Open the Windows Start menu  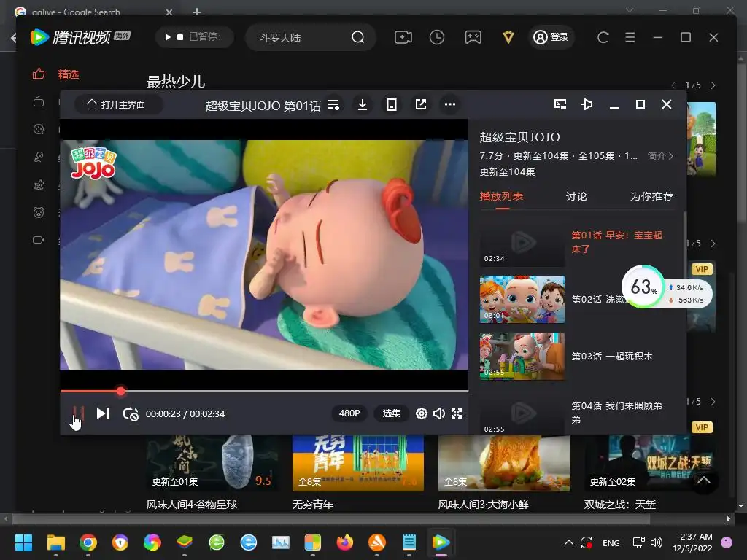pyautogui.click(x=23, y=542)
